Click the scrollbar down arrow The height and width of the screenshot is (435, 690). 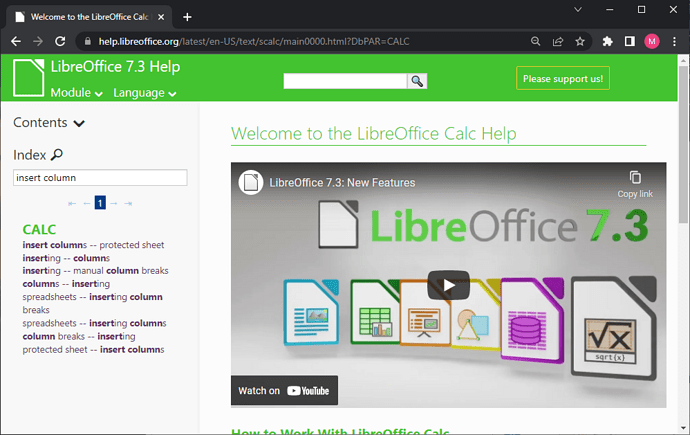pos(683,428)
